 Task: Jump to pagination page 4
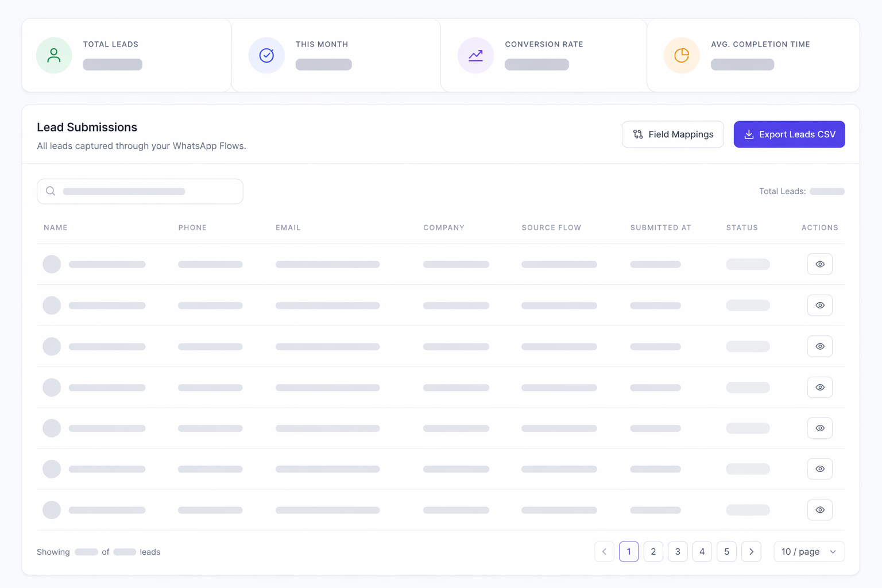click(702, 552)
